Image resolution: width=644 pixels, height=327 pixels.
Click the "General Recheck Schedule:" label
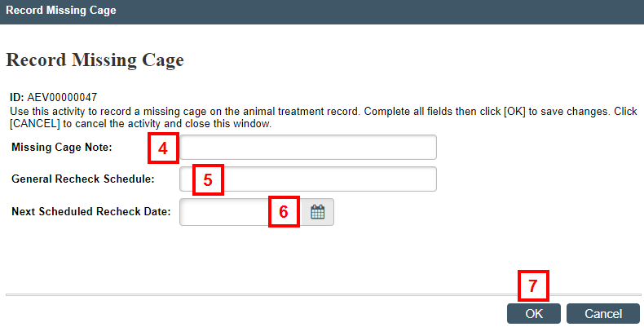(83, 179)
